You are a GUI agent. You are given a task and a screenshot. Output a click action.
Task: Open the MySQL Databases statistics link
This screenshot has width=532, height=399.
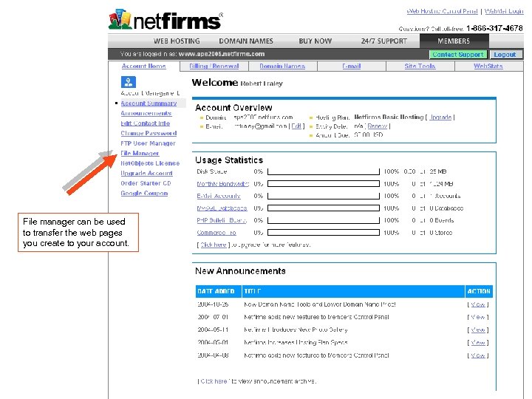click(222, 208)
